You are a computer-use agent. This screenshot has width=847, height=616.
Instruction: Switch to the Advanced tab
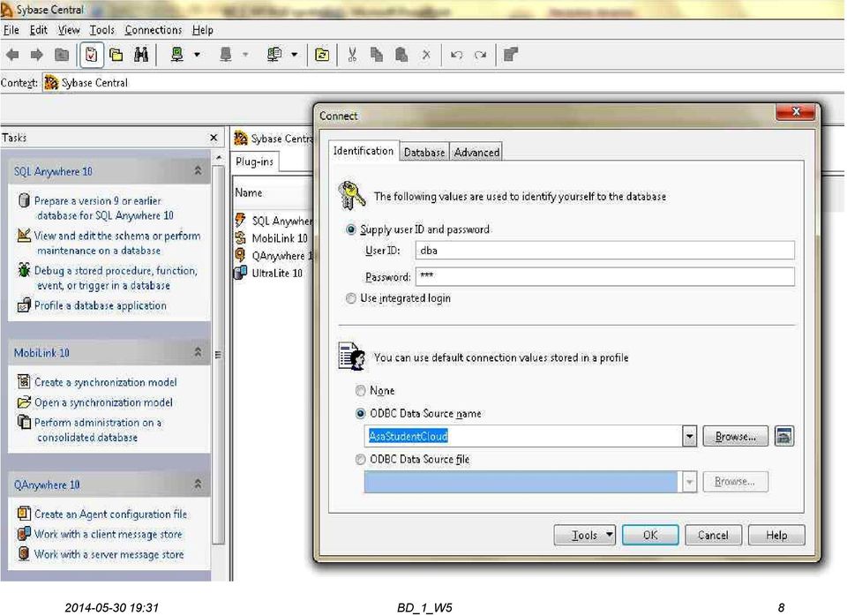pyautogui.click(x=476, y=153)
